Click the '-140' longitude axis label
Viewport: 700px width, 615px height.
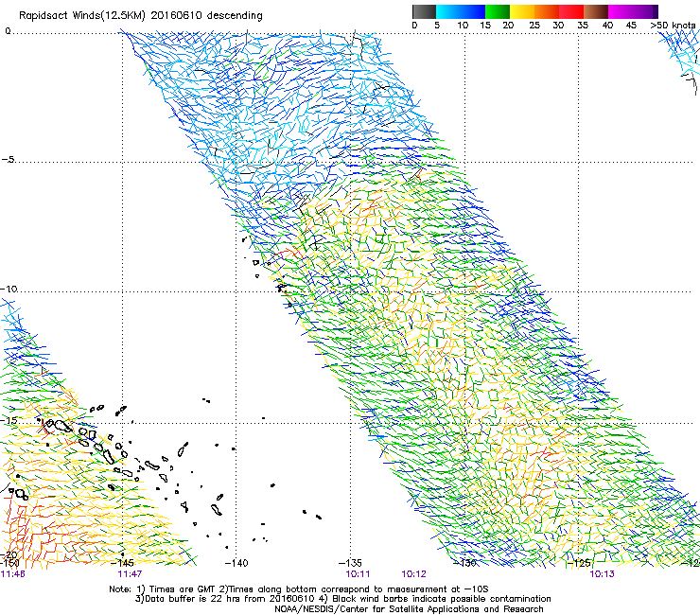pos(236,563)
